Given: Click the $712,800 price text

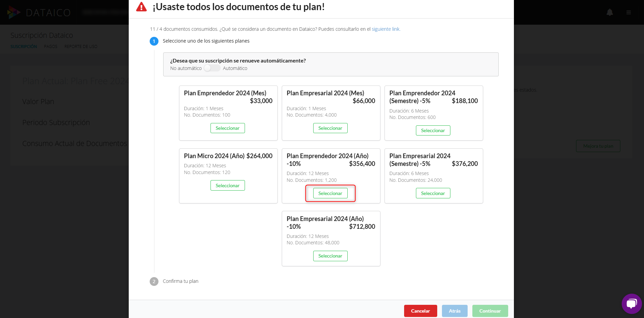Looking at the screenshot, I should 362,226.
